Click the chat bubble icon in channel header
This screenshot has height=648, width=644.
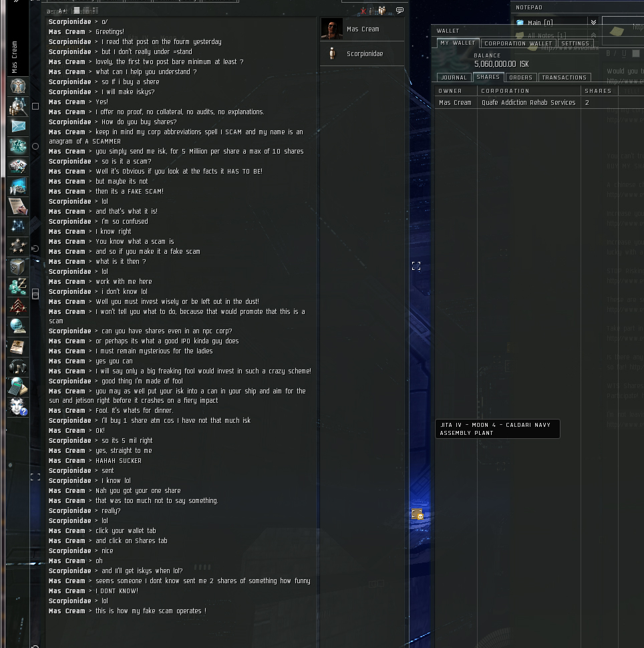[x=399, y=10]
